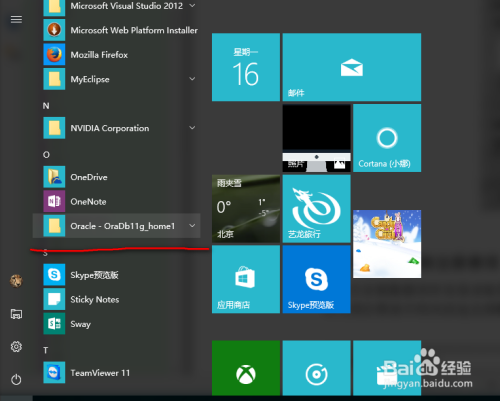
Task: Open the 照片 photos tile
Action: point(317,138)
